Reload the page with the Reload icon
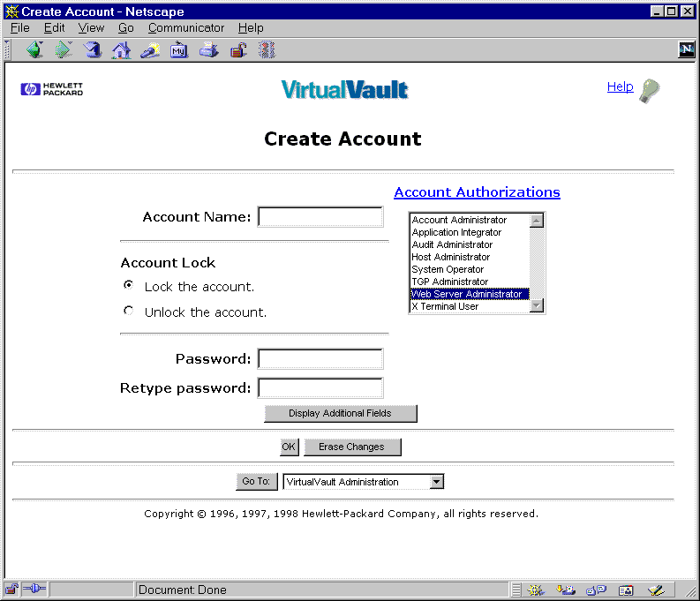Screen dimensions: 700x601 coord(93,49)
